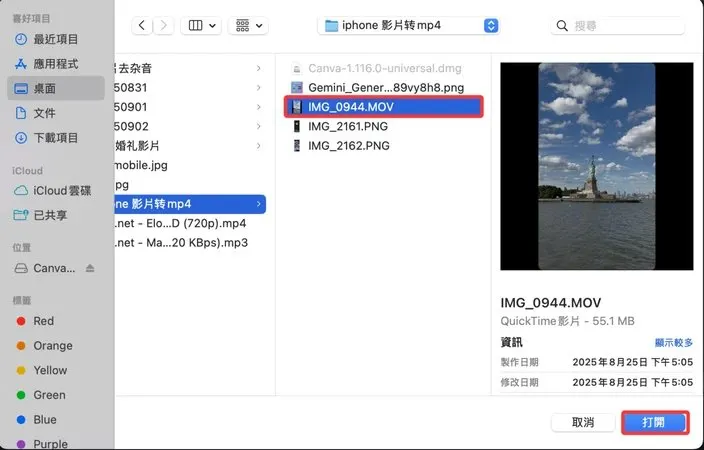Open the iphone 影片转mp4 folder path popup

[409, 26]
